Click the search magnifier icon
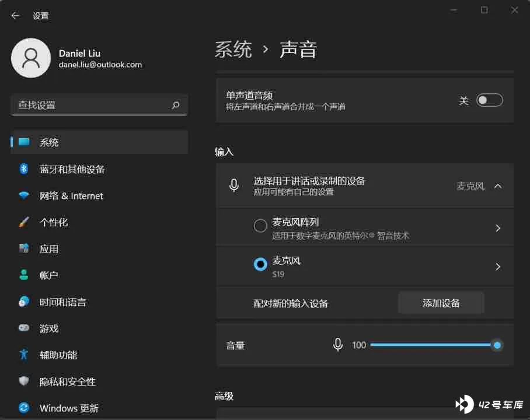530x420 pixels. click(x=176, y=105)
